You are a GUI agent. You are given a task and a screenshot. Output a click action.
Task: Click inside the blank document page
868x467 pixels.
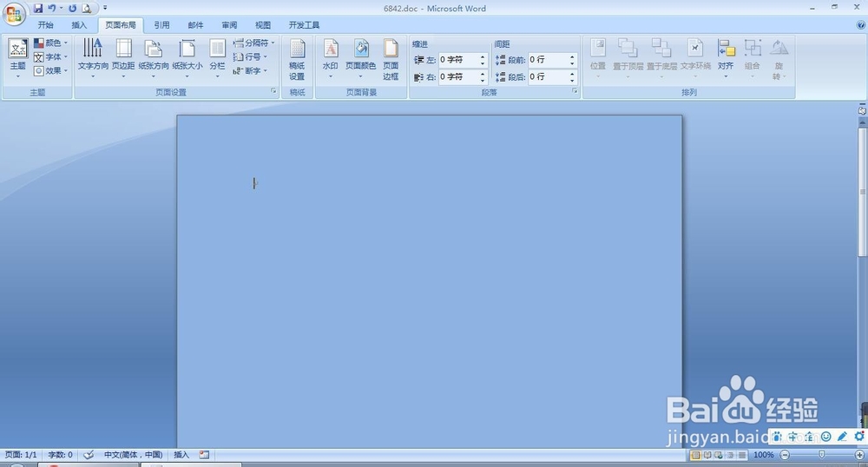pyautogui.click(x=429, y=281)
